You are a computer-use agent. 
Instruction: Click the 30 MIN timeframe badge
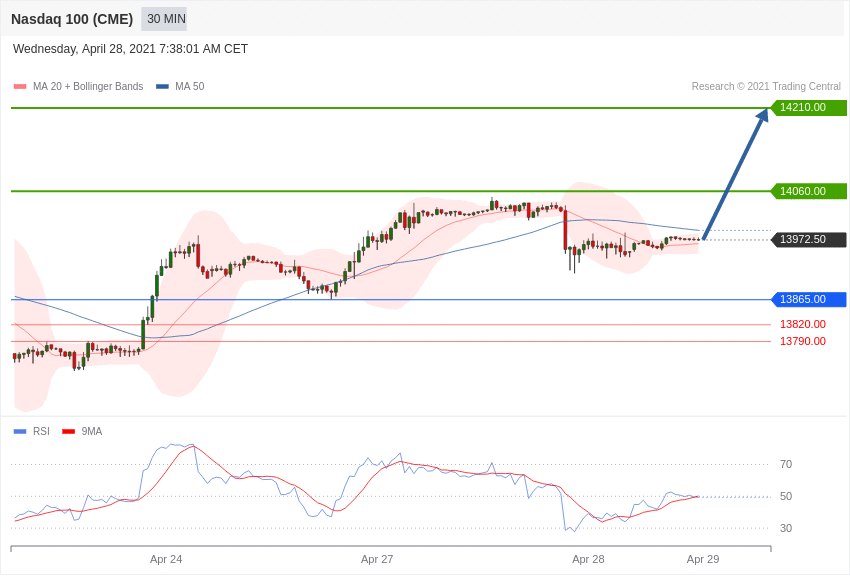[165, 19]
